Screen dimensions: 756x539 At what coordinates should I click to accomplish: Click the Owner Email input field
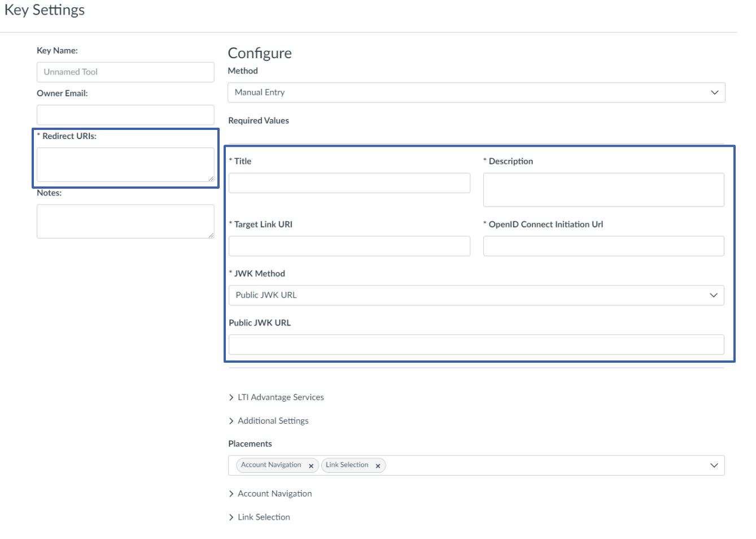pos(125,115)
